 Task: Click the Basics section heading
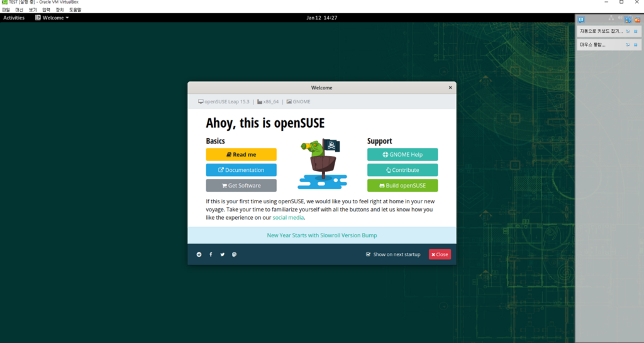coord(215,141)
